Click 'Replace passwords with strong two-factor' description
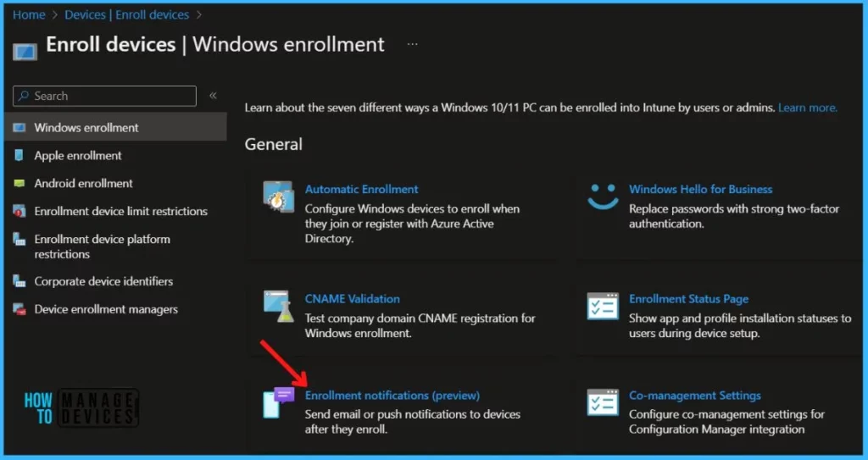The width and height of the screenshot is (868, 460). pyautogui.click(x=734, y=216)
